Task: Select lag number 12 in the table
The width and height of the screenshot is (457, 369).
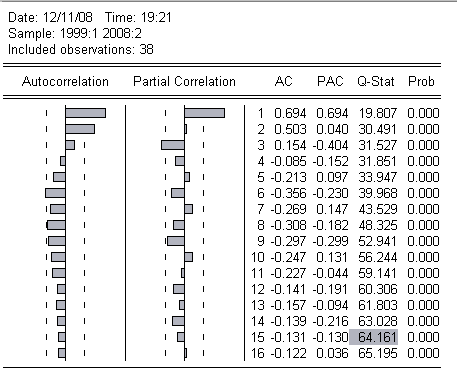Action: coord(258,289)
